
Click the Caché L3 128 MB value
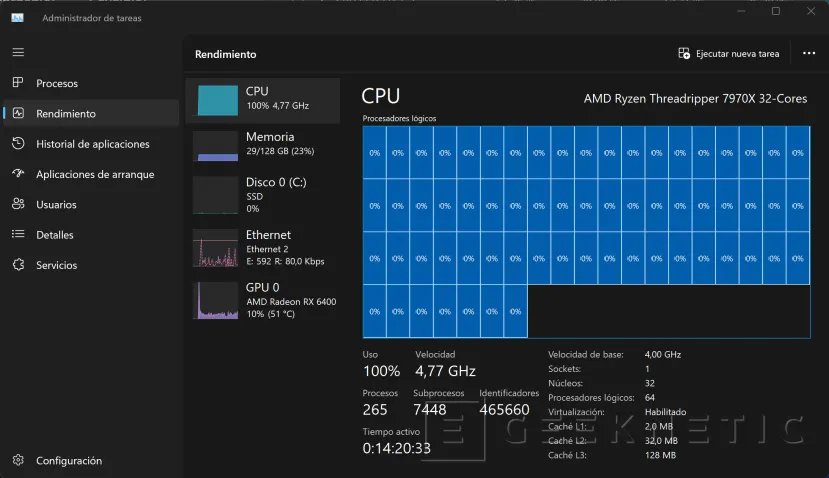click(x=660, y=455)
